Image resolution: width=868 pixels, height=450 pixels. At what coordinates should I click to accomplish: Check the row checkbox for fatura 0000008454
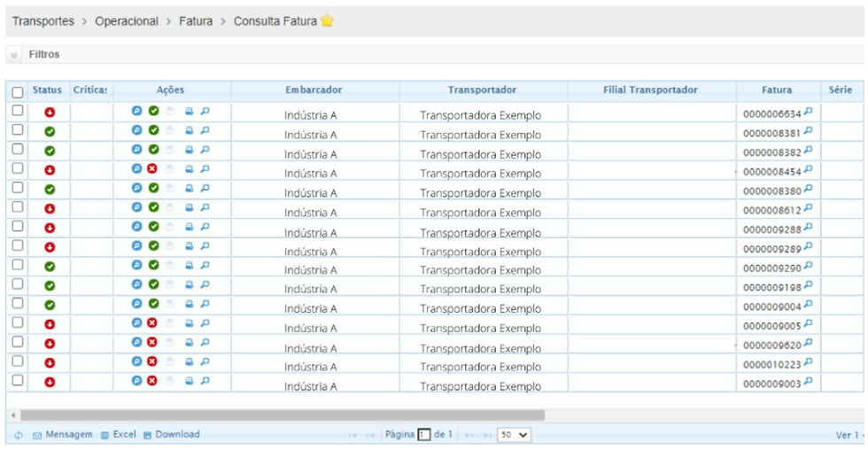tap(18, 168)
